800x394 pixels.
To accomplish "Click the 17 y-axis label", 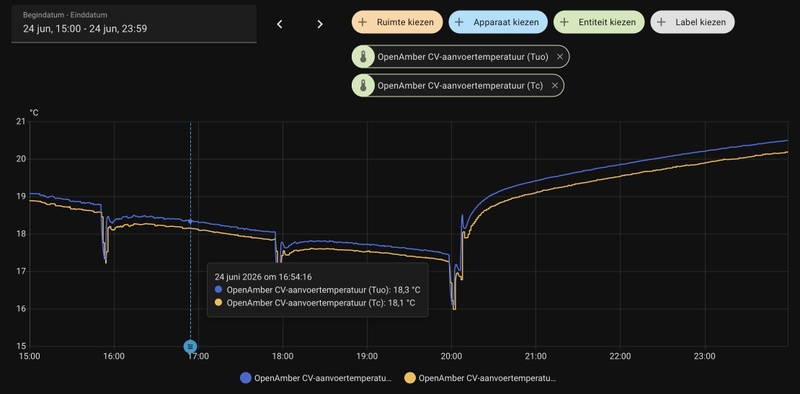I will click(x=21, y=272).
